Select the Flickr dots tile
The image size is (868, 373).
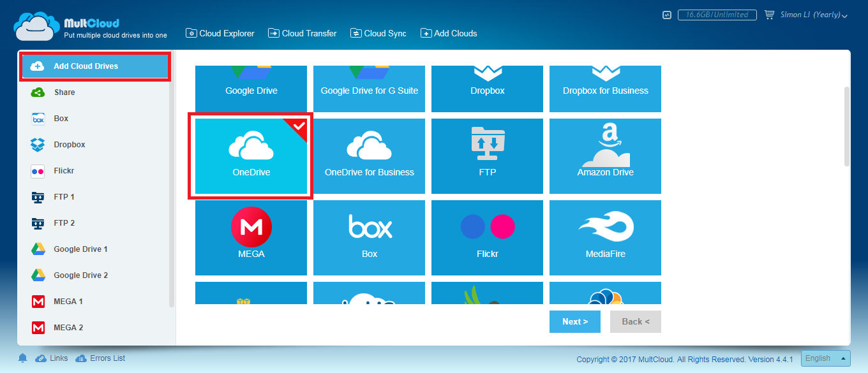click(487, 238)
